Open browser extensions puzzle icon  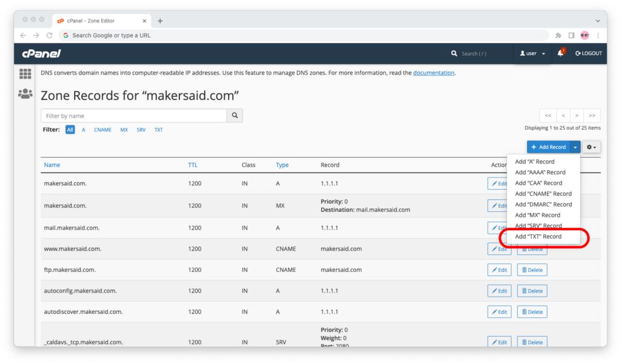pyautogui.click(x=559, y=35)
